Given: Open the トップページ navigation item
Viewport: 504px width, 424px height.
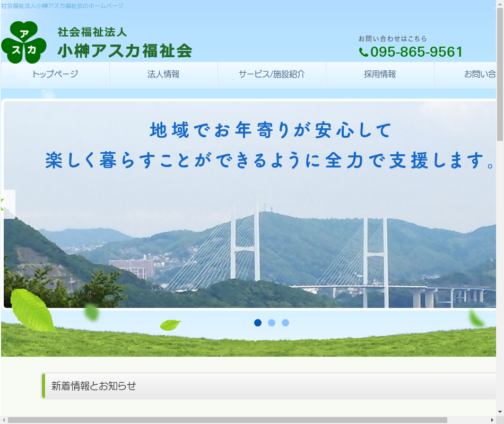Looking at the screenshot, I should pyautogui.click(x=55, y=75).
